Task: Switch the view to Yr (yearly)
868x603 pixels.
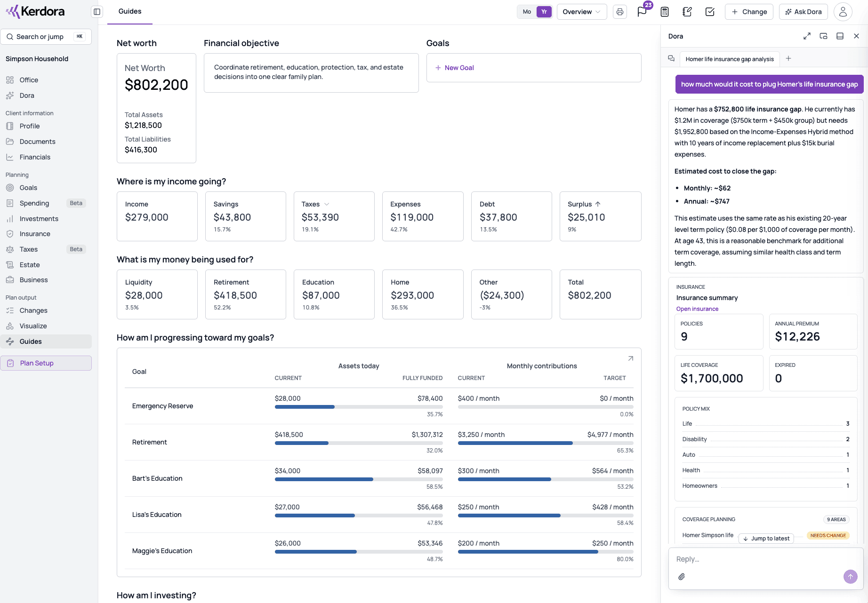Action: pyautogui.click(x=544, y=12)
